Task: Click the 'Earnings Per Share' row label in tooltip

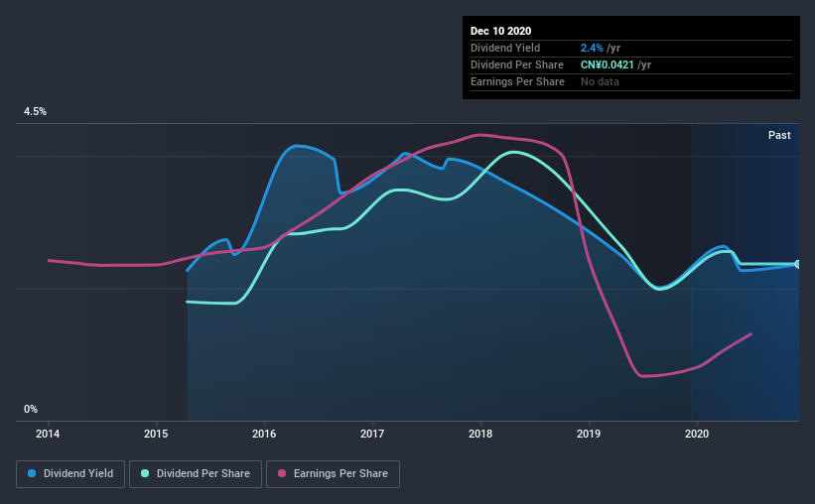Action: (517, 81)
